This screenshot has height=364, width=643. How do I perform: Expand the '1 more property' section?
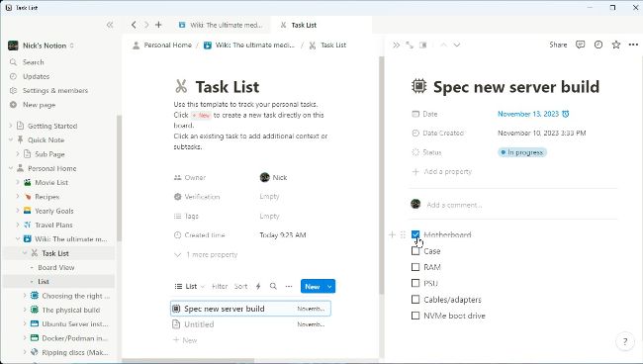coord(206,254)
